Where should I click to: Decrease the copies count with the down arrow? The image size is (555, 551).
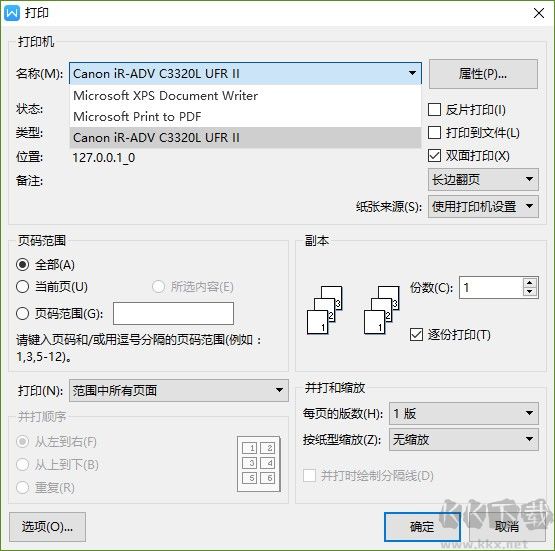[x=530, y=292]
